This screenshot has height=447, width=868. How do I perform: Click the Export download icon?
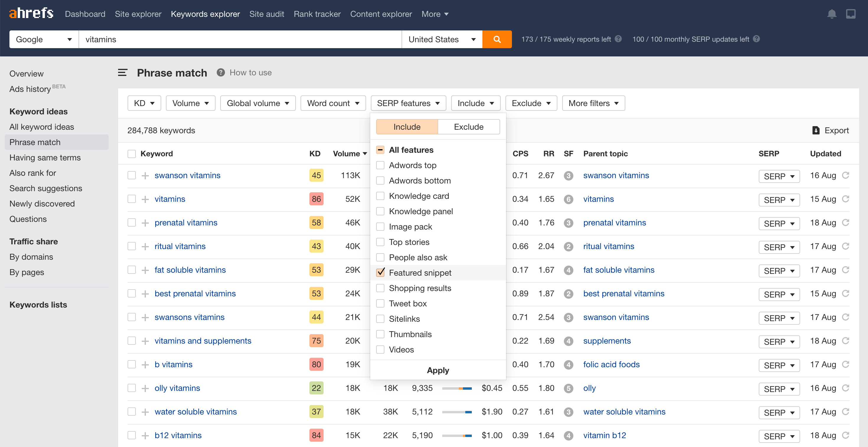[x=815, y=130]
